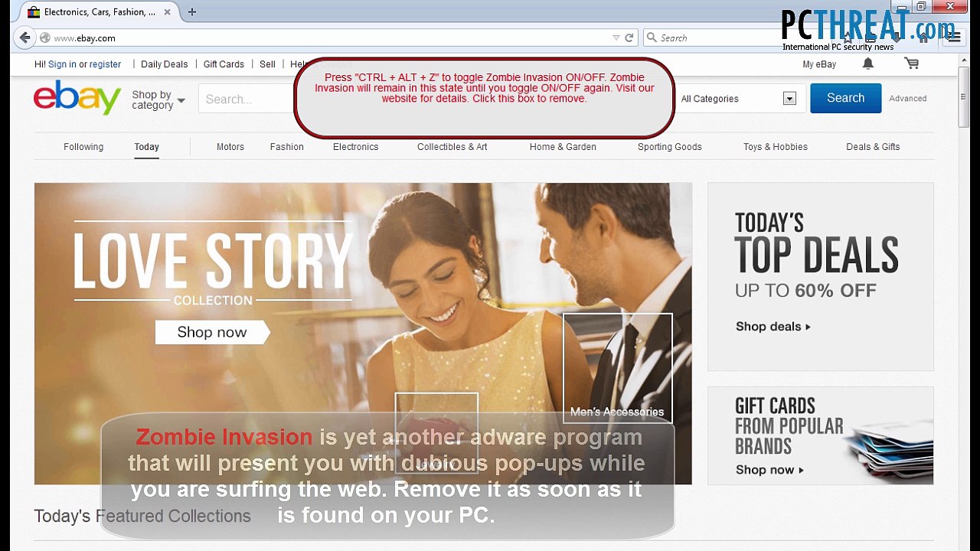This screenshot has height=551, width=980.
Task: Close the Electronics, Cars, Fashion tab
Action: pyautogui.click(x=167, y=12)
